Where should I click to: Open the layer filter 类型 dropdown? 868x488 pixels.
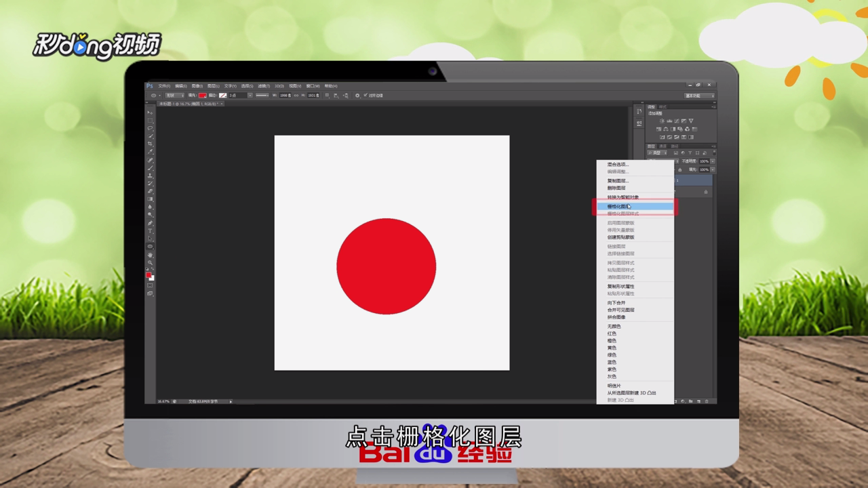pos(657,153)
